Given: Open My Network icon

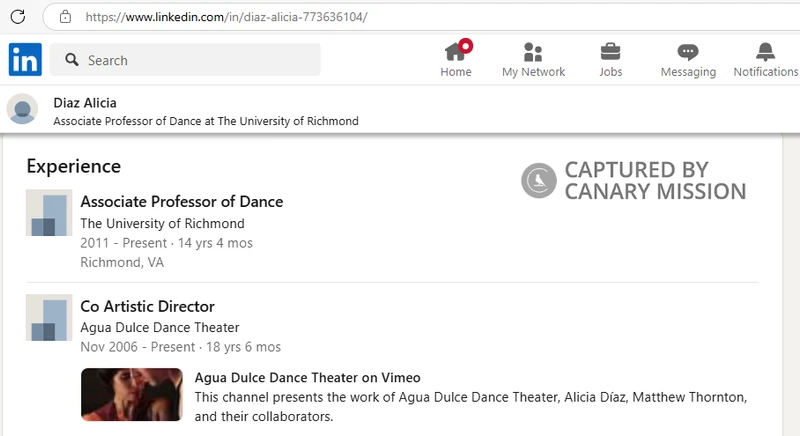Looking at the screenshot, I should coord(533,52).
